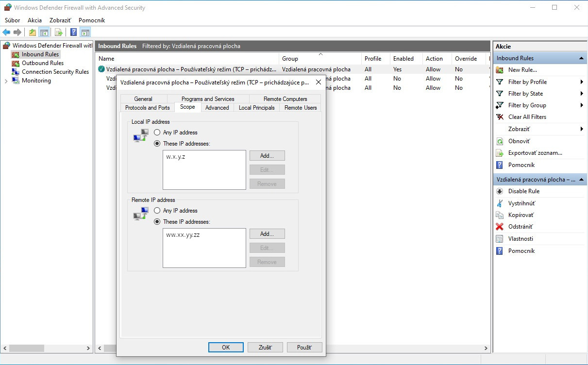Click OK in the properties dialog
This screenshot has height=365, width=588.
(226, 348)
